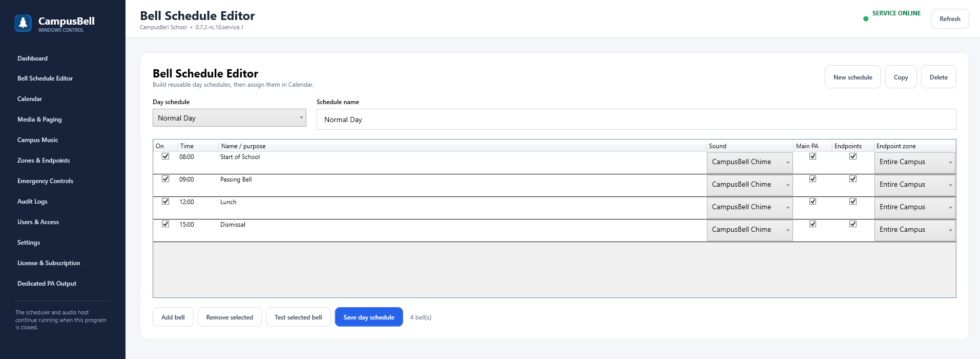The width and height of the screenshot is (980, 359).
Task: Go to Dashboard in sidebar
Action: (x=32, y=58)
